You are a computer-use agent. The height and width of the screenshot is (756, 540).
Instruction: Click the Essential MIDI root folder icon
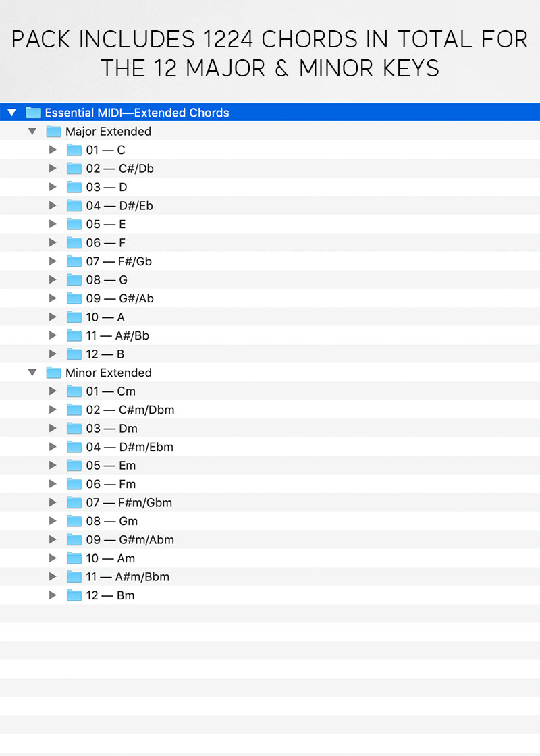tap(33, 112)
